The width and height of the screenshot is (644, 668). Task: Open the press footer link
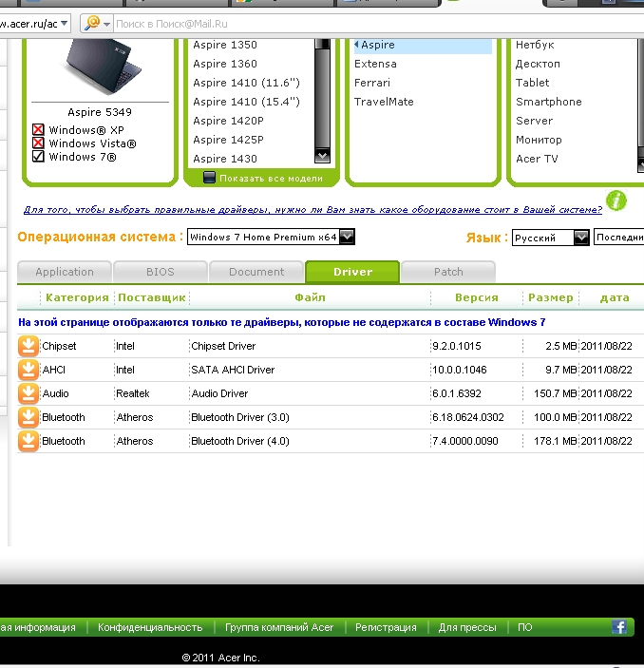467,627
